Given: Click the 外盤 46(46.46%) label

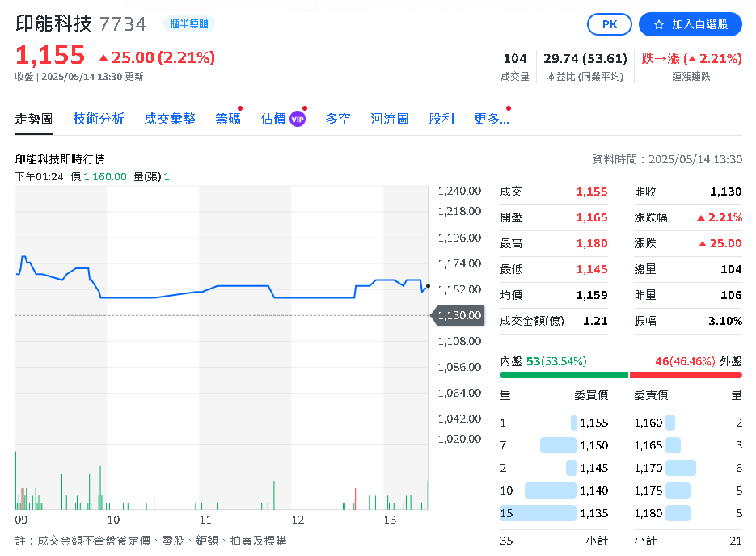Looking at the screenshot, I should coord(698,361).
